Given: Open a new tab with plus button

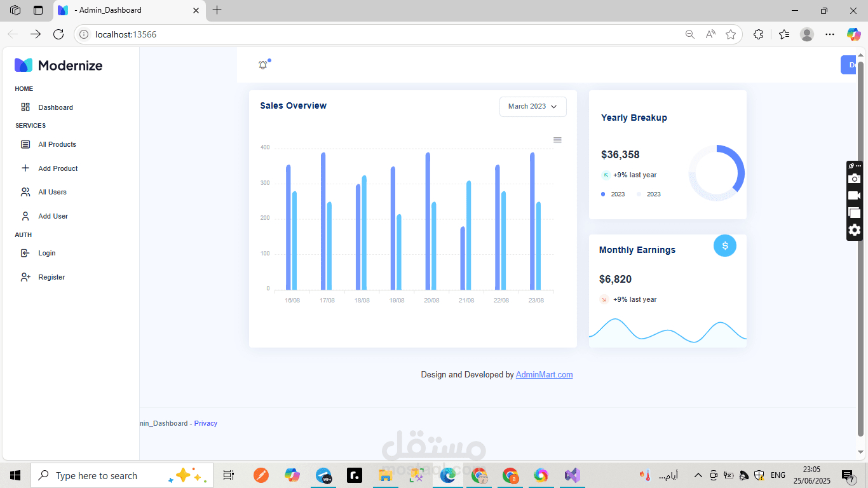Looking at the screenshot, I should click(x=217, y=10).
